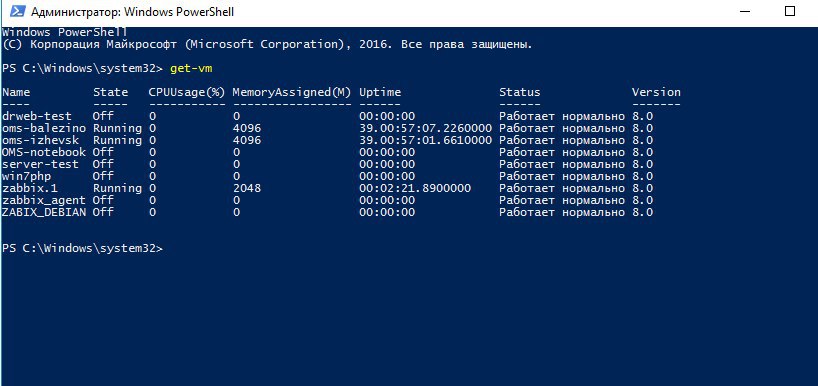Click the window title 'Администратор: Windows PowerShell'

[133, 11]
